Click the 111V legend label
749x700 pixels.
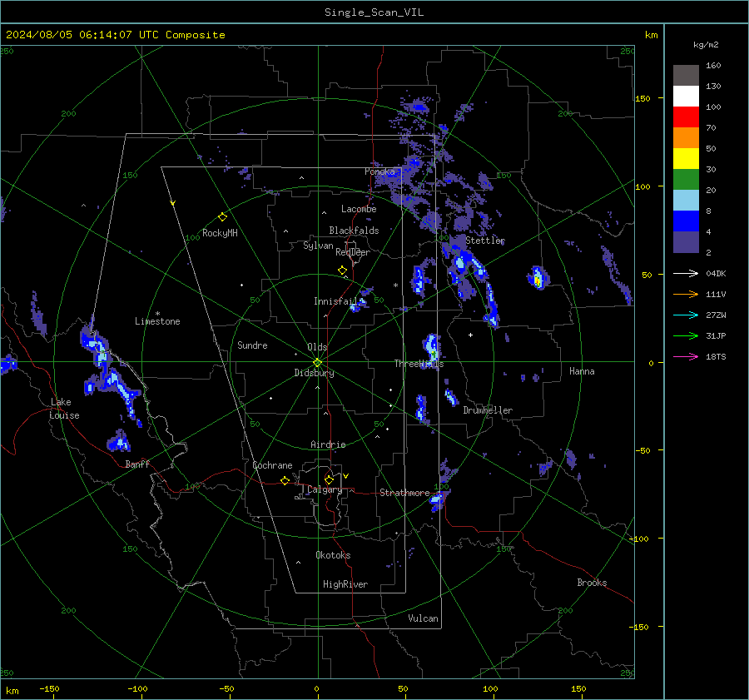(716, 295)
